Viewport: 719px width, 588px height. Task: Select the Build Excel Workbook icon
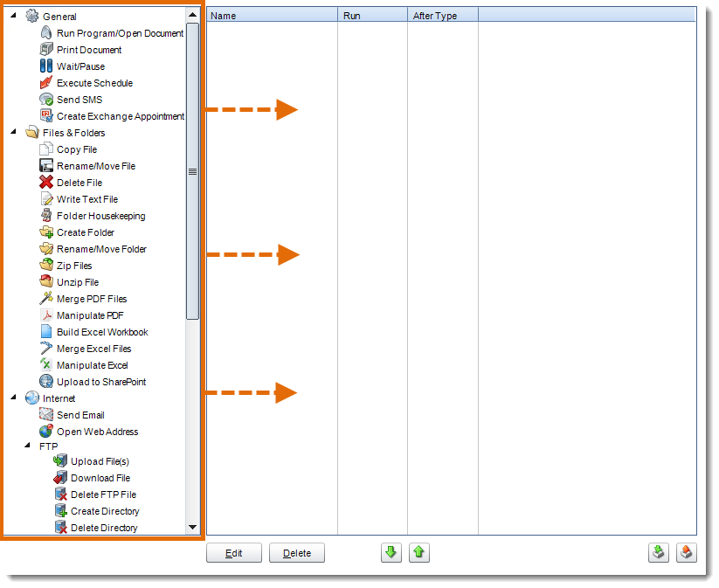click(x=46, y=332)
